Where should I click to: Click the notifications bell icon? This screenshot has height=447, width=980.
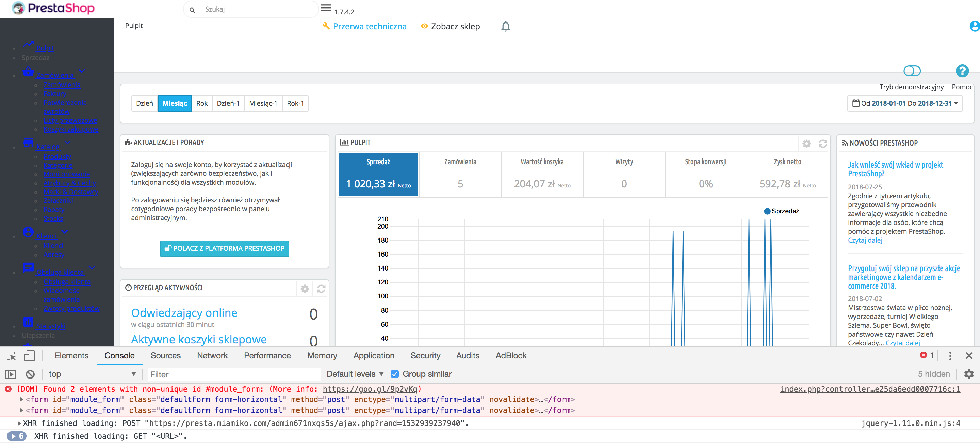[x=505, y=26]
